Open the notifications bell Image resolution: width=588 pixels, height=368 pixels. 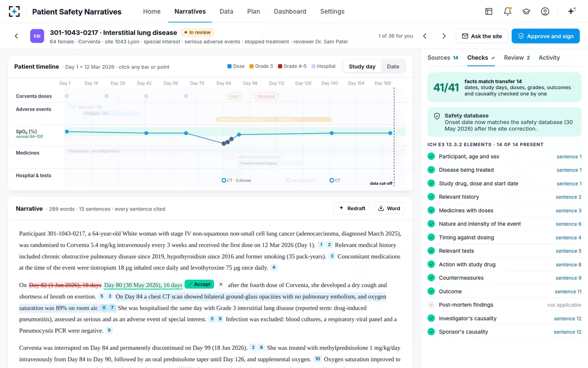click(508, 11)
